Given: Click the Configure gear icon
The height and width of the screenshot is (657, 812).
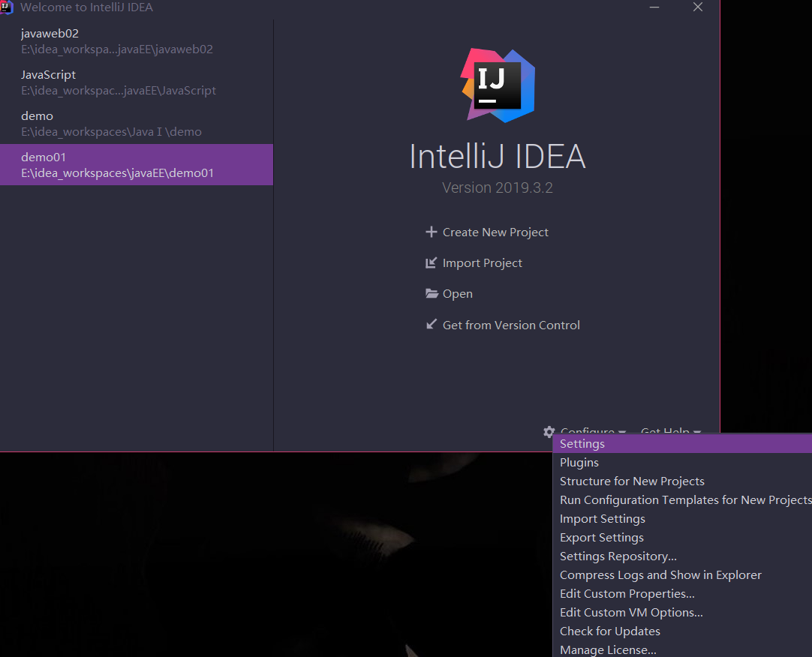Looking at the screenshot, I should pyautogui.click(x=549, y=431).
